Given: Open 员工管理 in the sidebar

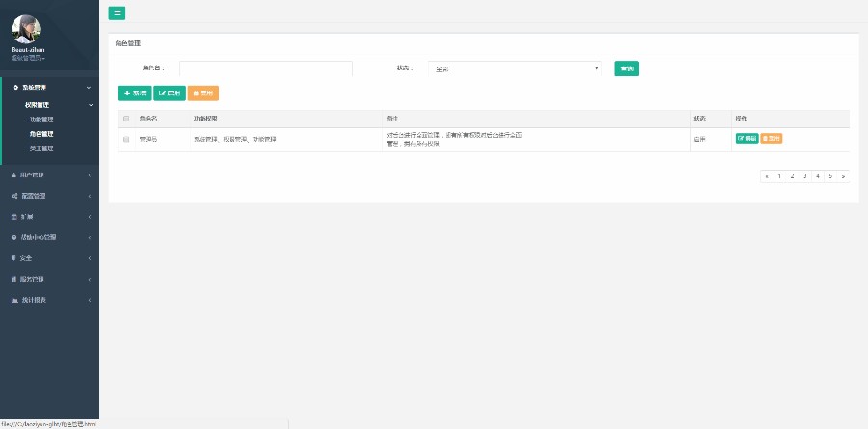Looking at the screenshot, I should (x=41, y=148).
